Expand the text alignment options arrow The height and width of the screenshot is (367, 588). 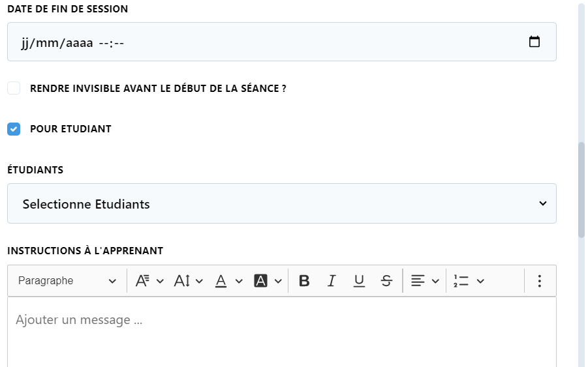point(435,281)
